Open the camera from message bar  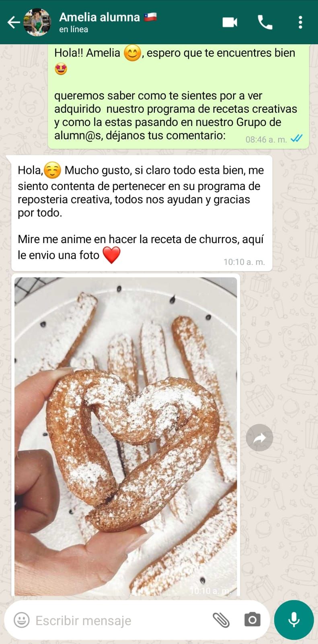click(252, 620)
